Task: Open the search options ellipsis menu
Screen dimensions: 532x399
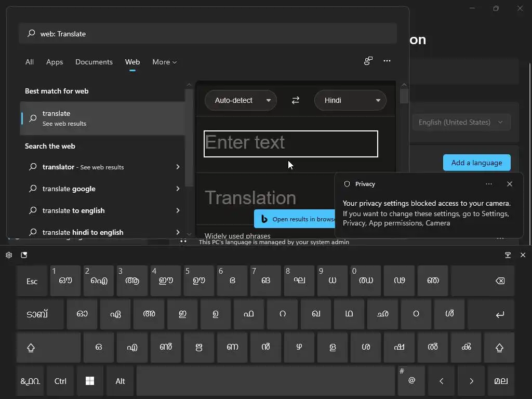Action: tap(387, 61)
